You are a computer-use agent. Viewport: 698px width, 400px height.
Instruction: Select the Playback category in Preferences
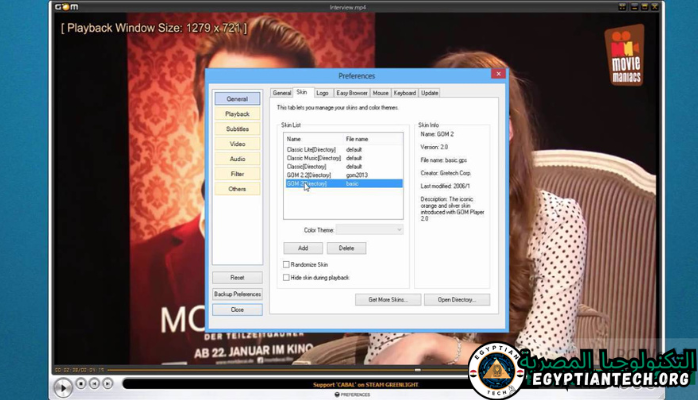[237, 114]
